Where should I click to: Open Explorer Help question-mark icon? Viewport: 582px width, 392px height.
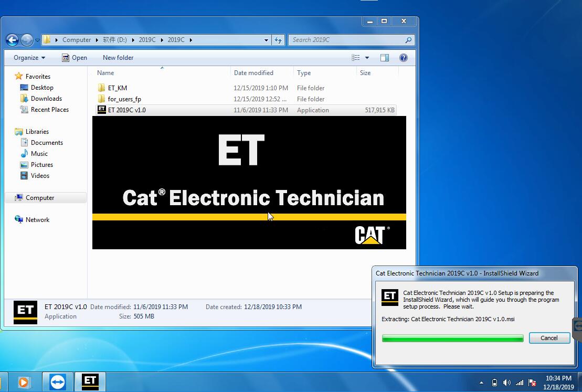pos(404,58)
